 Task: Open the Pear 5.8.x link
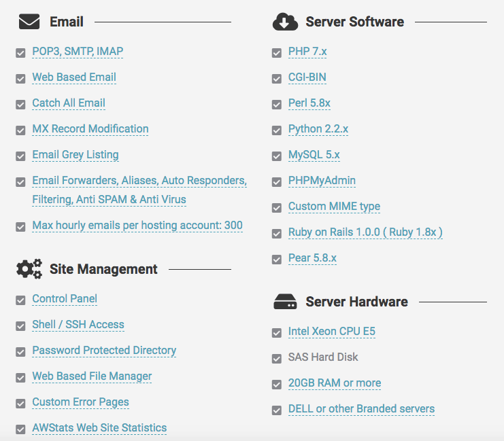pyautogui.click(x=312, y=258)
